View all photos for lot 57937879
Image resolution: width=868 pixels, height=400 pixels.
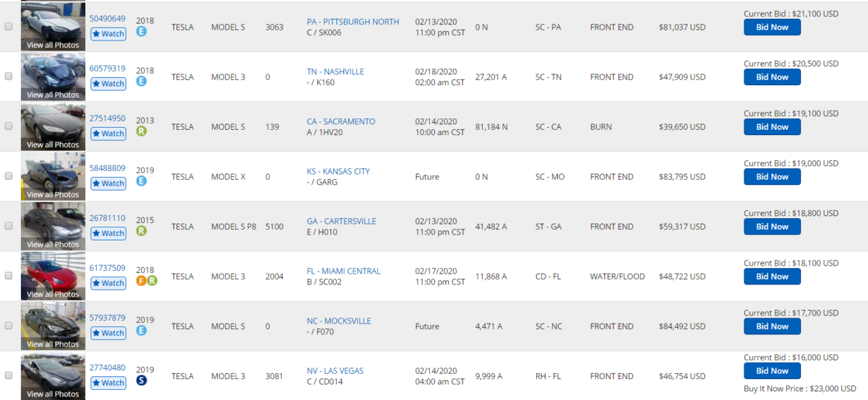pos(53,344)
